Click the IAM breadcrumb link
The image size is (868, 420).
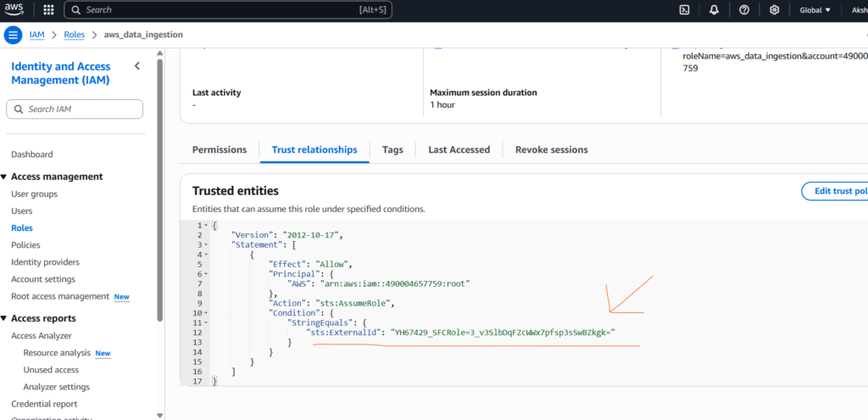click(37, 35)
